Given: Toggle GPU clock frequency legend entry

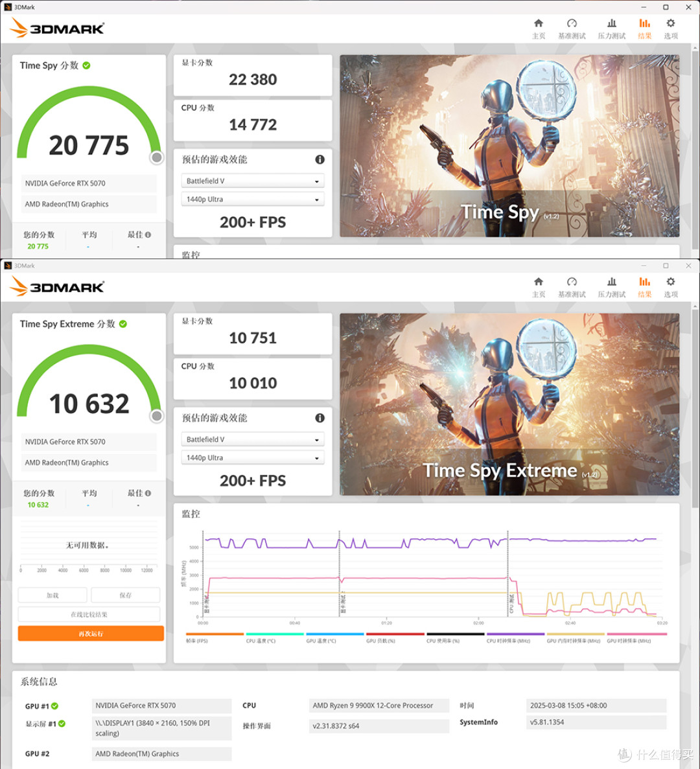Looking at the screenshot, I should pos(636,637).
